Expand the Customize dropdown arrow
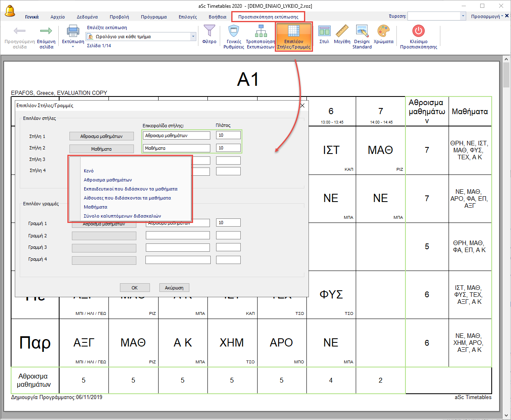Screen dimensions: 511x420 coord(502,16)
